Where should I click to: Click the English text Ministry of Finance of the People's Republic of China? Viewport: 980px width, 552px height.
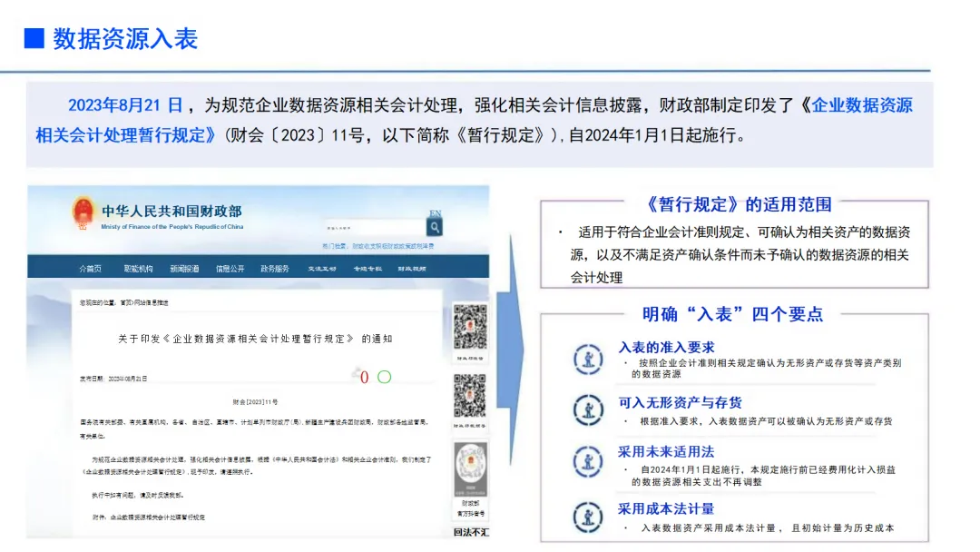(171, 227)
